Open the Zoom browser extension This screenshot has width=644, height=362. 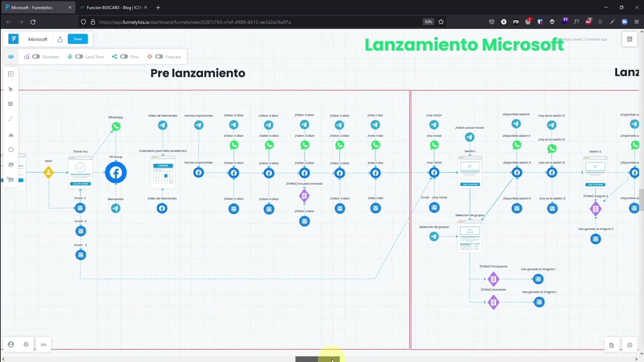[624, 22]
